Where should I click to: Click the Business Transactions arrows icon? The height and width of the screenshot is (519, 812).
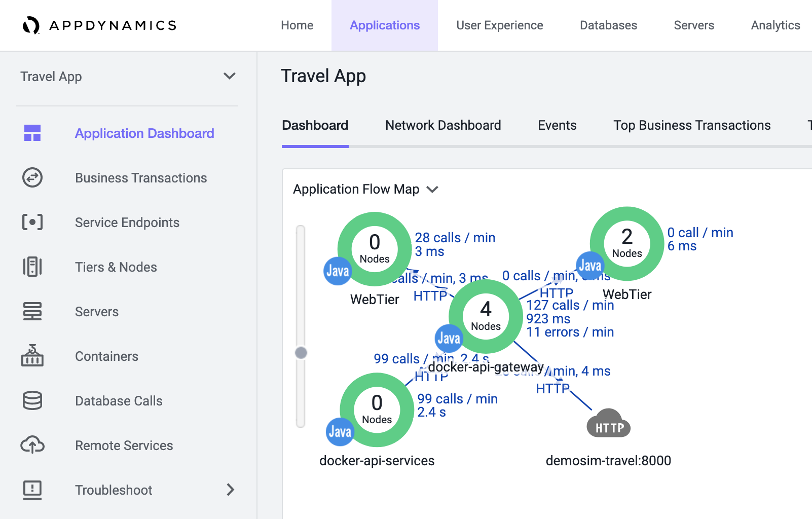point(32,177)
